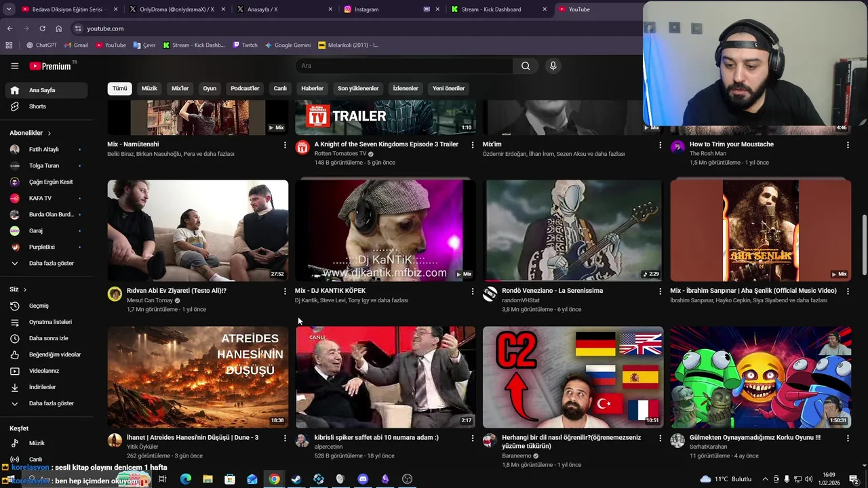This screenshot has height=488, width=868.
Task: Reload the page with browser refresh icon
Action: [x=42, y=28]
